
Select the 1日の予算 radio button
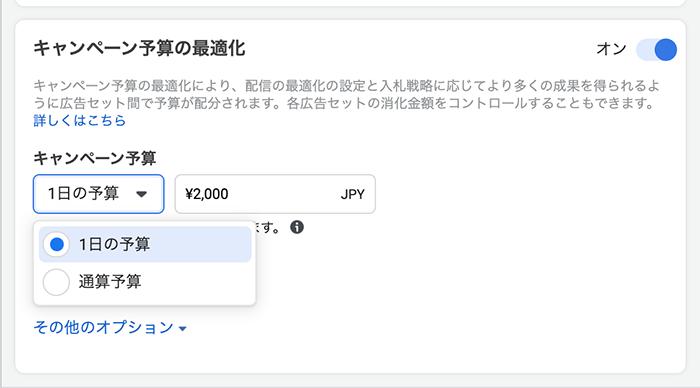(x=56, y=244)
